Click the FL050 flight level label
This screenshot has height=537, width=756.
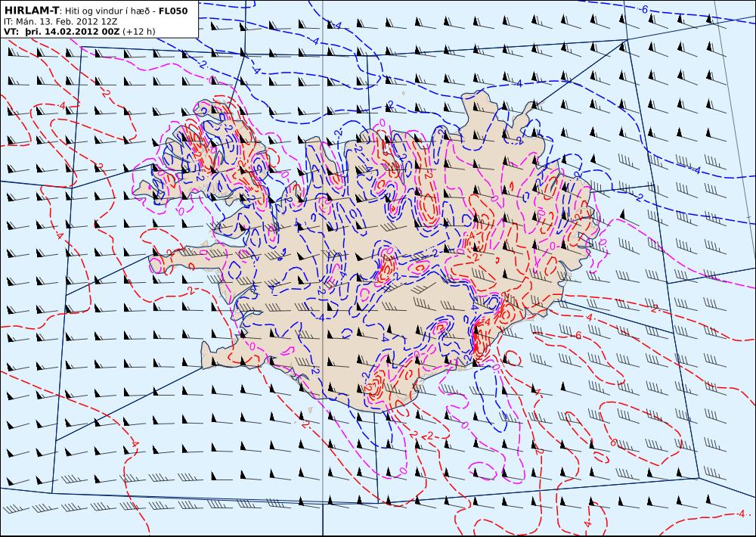click(x=172, y=11)
